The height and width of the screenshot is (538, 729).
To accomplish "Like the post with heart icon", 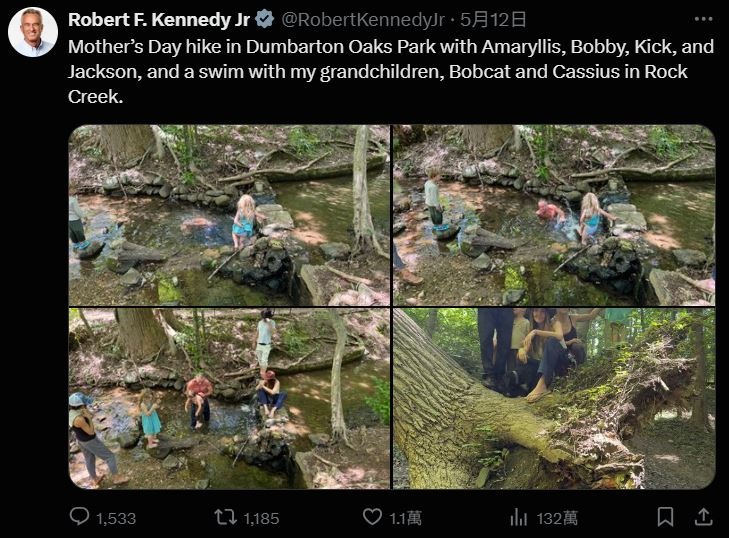I will [372, 517].
